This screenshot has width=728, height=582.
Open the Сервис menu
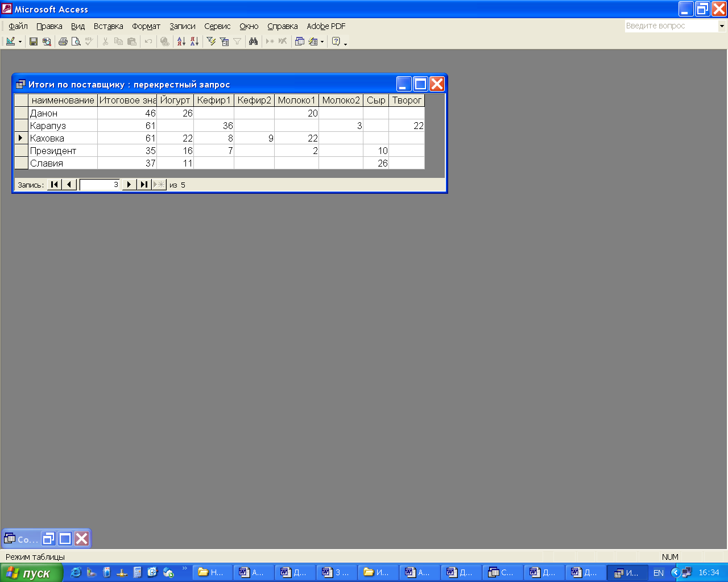(x=217, y=26)
